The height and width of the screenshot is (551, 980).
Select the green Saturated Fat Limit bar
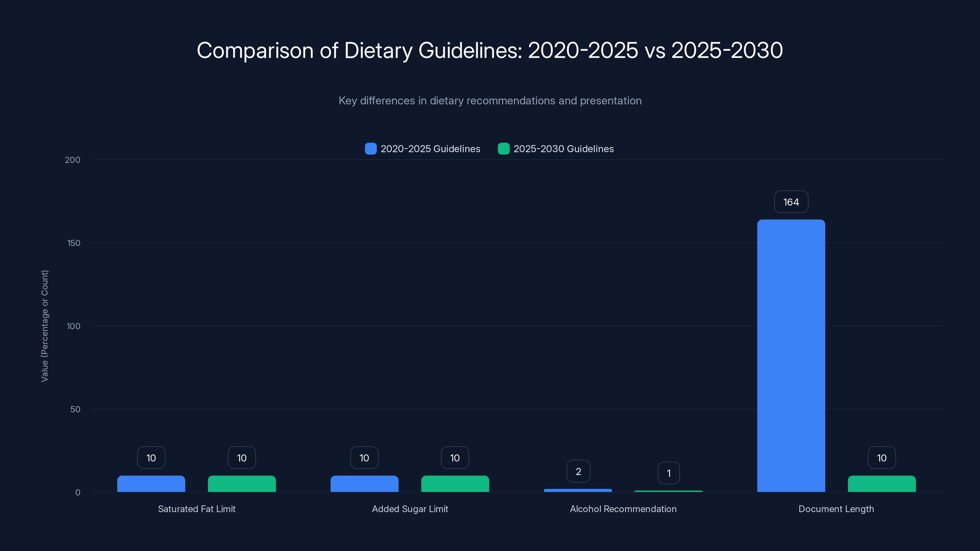(242, 484)
